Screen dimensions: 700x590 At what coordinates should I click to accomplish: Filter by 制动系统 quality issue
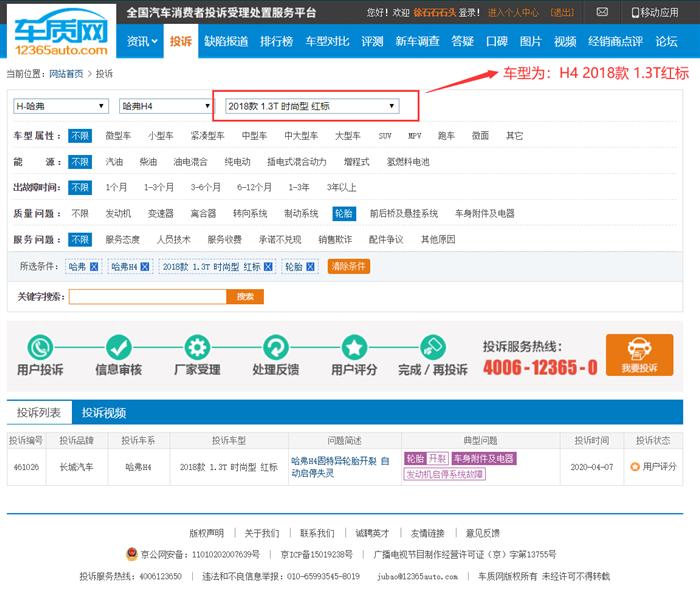pyautogui.click(x=301, y=213)
